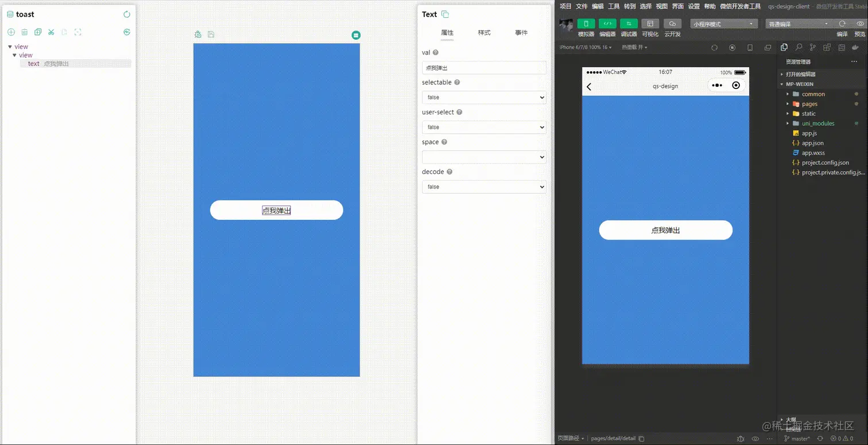The width and height of the screenshot is (868, 445).
Task: Open the visualization (可视化) panel button
Action: click(650, 24)
